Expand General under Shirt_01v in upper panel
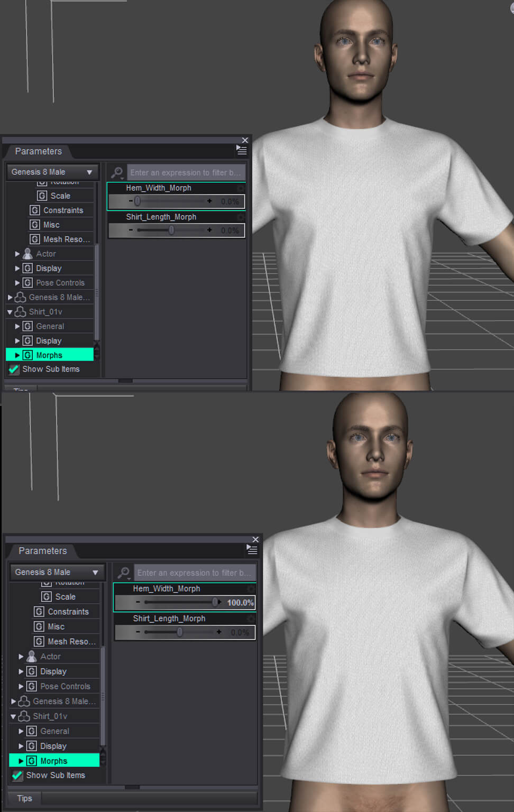The height and width of the screenshot is (812, 514). coord(17,327)
